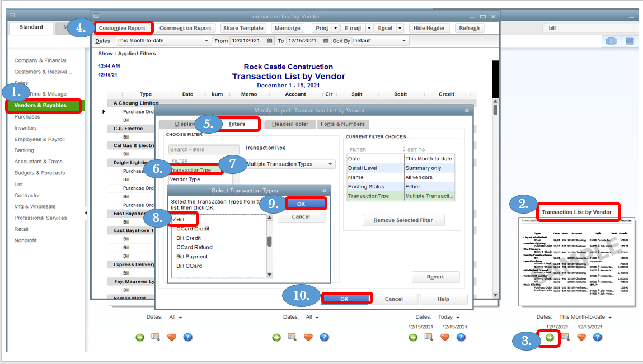Open the From date calendar picker
Viewport: 643px width, 364px height.
[x=269, y=41]
